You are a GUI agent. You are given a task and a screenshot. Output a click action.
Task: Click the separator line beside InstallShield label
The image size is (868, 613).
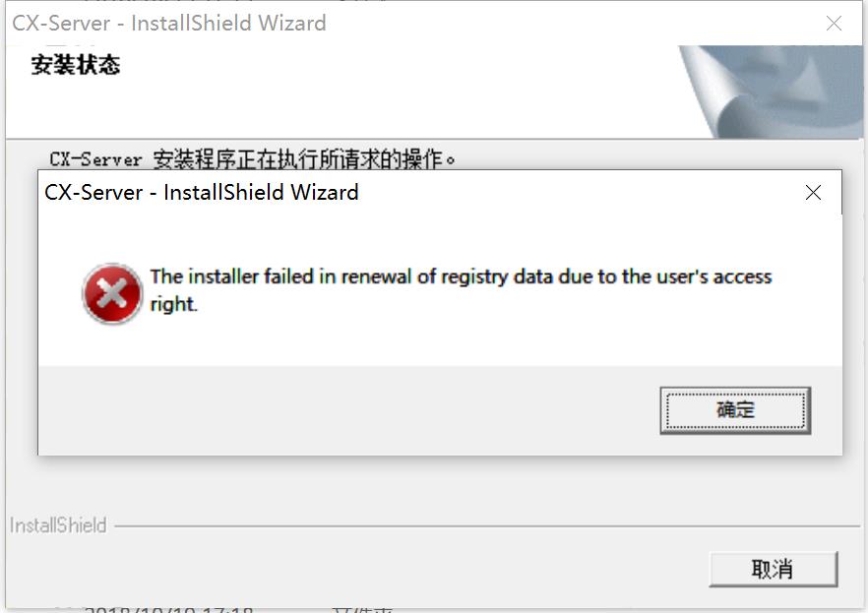tap(487, 526)
